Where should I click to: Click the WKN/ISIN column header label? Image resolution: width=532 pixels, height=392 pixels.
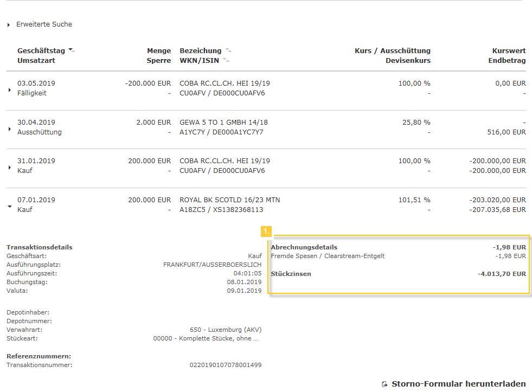click(199, 60)
